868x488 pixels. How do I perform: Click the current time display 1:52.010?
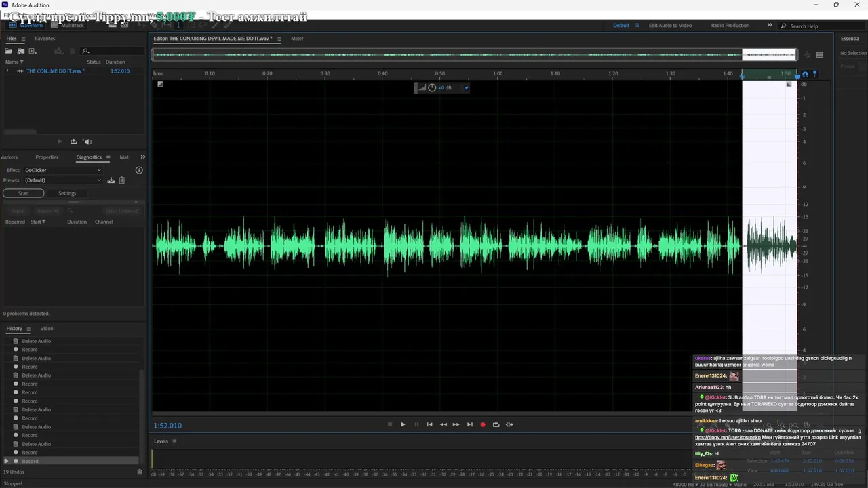pos(167,426)
